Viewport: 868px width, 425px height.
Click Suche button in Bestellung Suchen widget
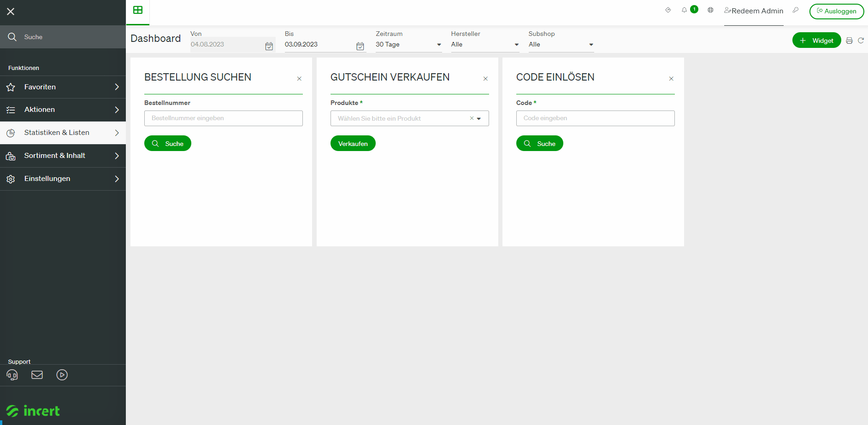point(168,144)
